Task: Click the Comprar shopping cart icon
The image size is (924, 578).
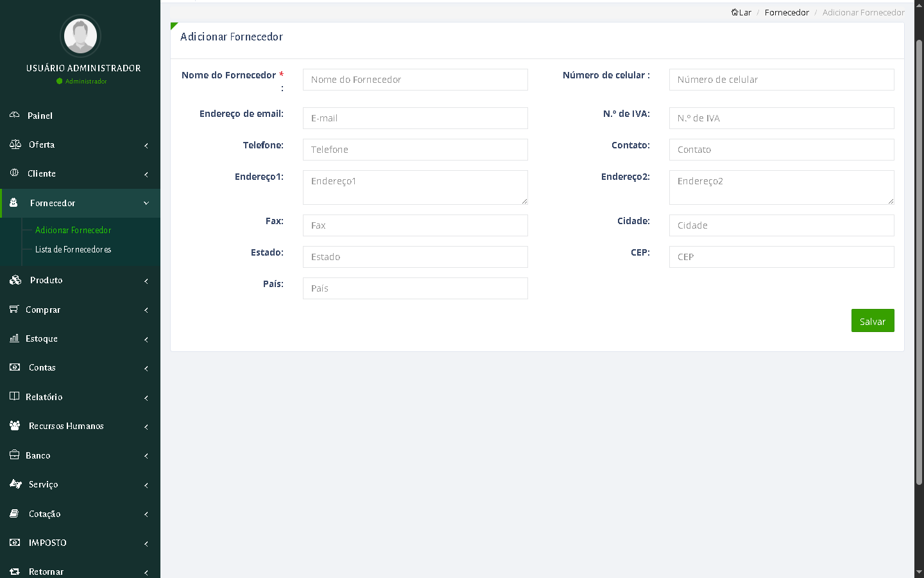Action: (x=14, y=310)
